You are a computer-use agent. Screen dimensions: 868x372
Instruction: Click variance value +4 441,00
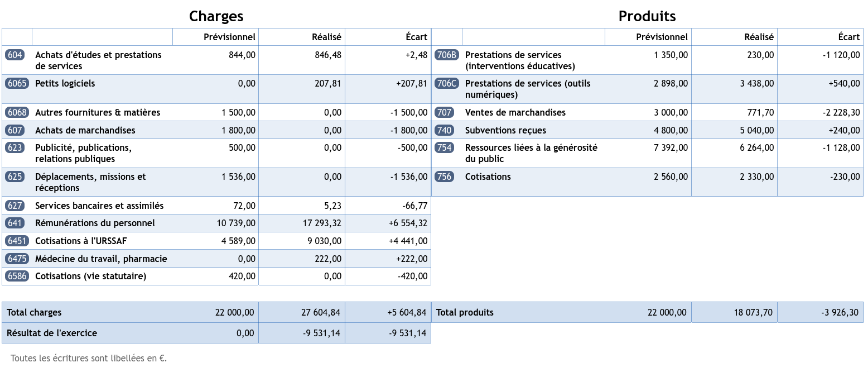point(408,241)
